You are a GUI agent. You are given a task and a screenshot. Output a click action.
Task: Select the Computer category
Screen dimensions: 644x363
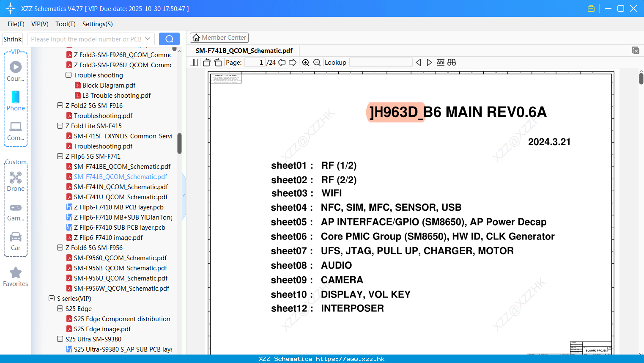click(x=16, y=131)
